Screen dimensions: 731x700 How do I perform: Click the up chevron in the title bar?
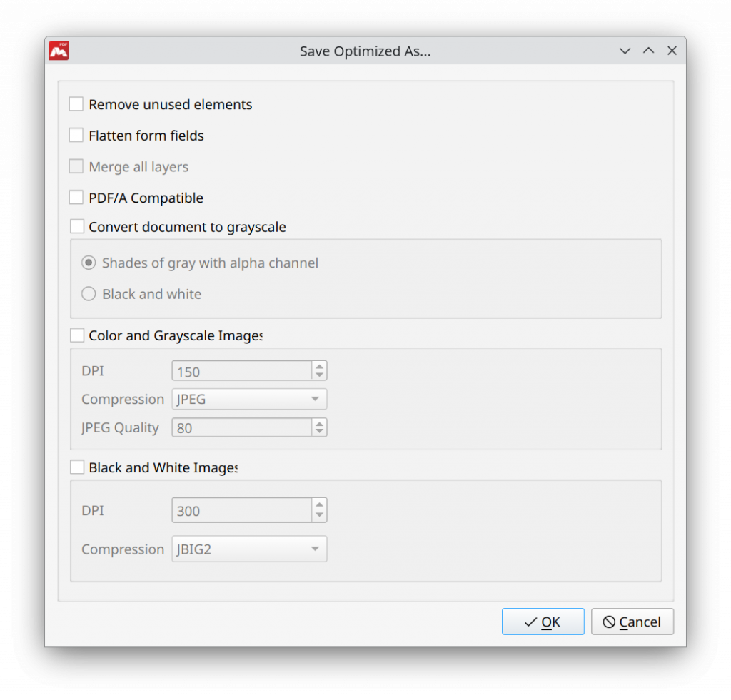[x=648, y=51]
